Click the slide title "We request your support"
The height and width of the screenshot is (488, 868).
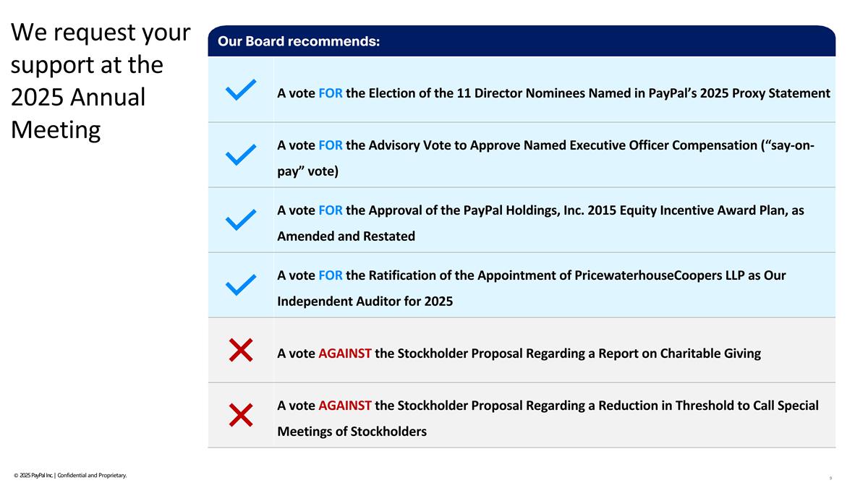click(101, 81)
